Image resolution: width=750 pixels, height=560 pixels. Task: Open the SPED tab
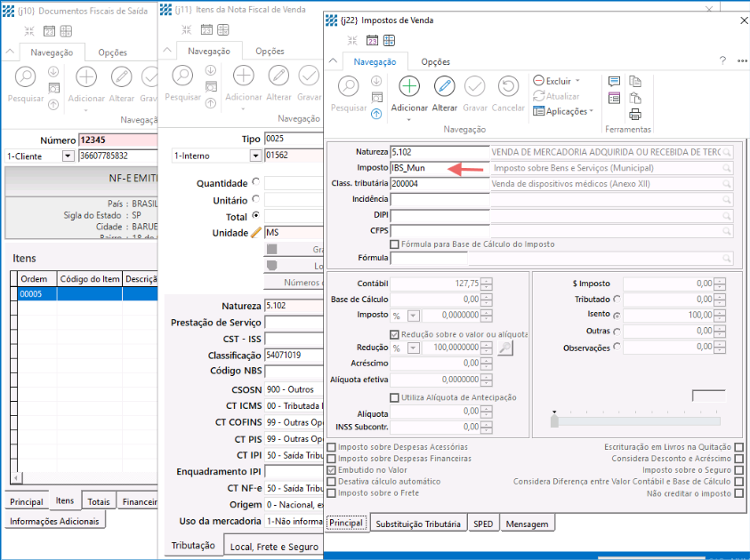tap(483, 524)
